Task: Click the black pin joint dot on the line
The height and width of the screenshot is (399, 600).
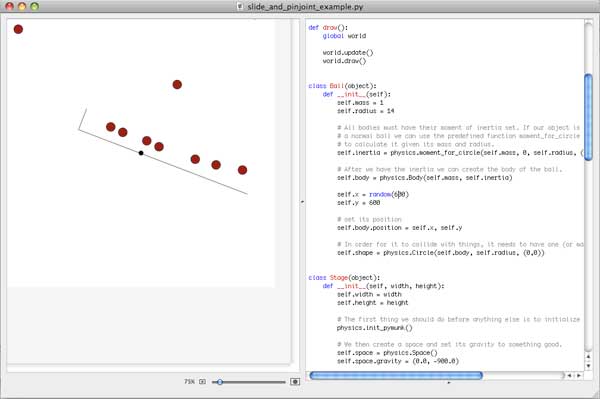Action: pos(141,153)
